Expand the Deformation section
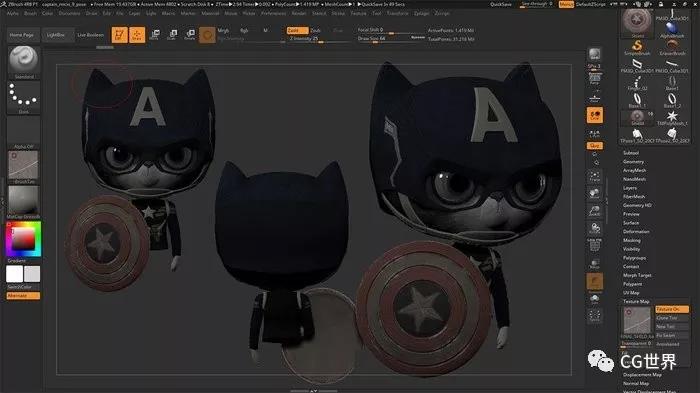The height and width of the screenshot is (393, 700). tap(636, 231)
